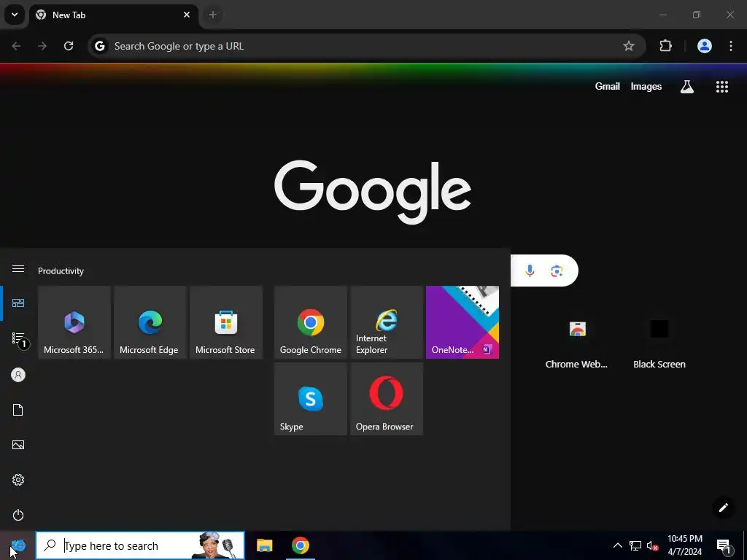Go forward to the next page
Screen dimensions: 747x560
pos(42,46)
